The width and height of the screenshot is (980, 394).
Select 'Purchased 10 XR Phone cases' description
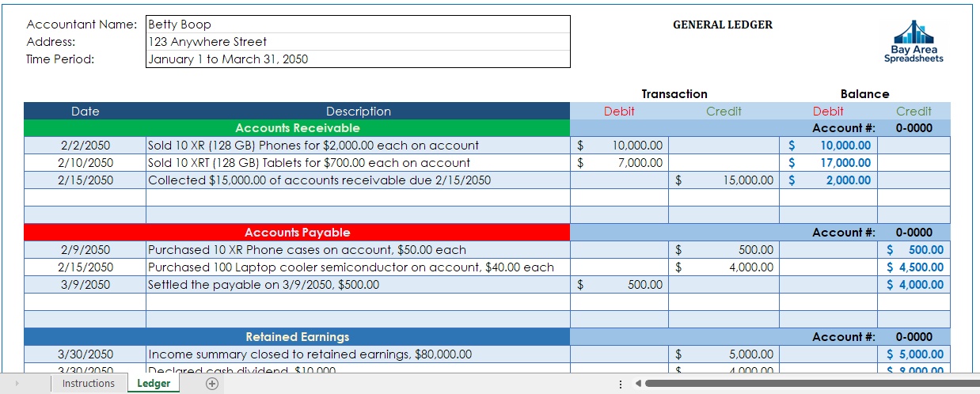[358, 250]
